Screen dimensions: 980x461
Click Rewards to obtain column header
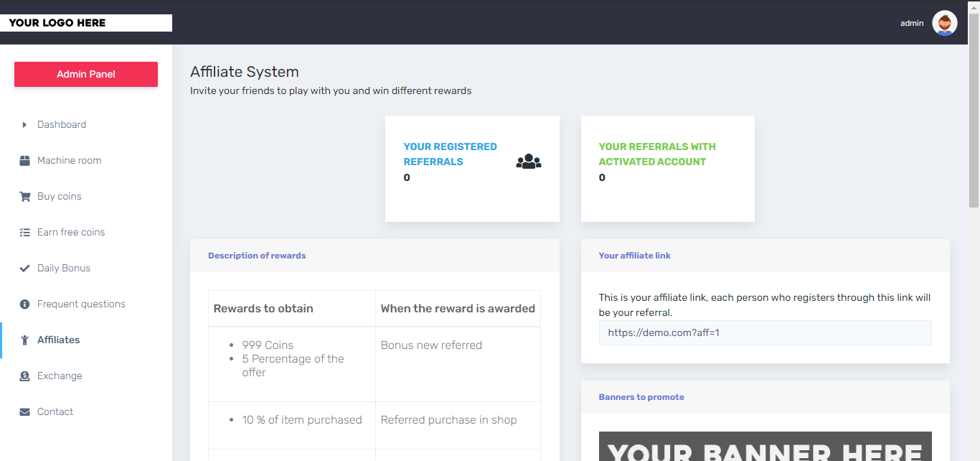coord(263,309)
